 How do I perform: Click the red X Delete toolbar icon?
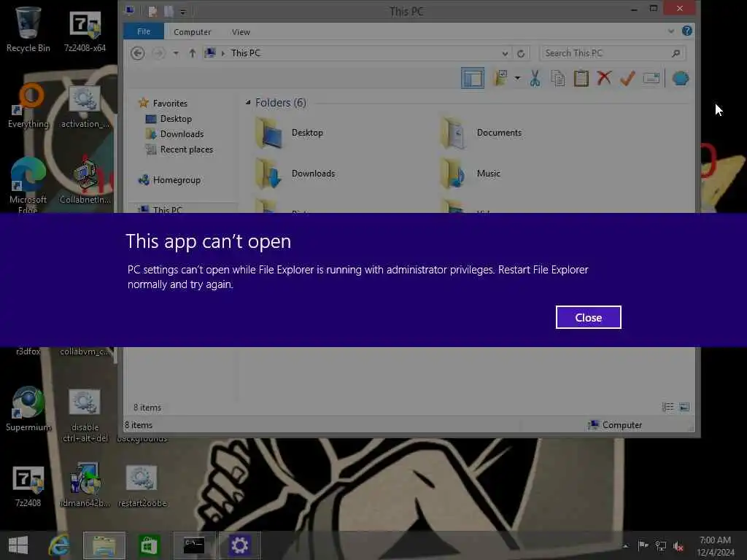(604, 77)
